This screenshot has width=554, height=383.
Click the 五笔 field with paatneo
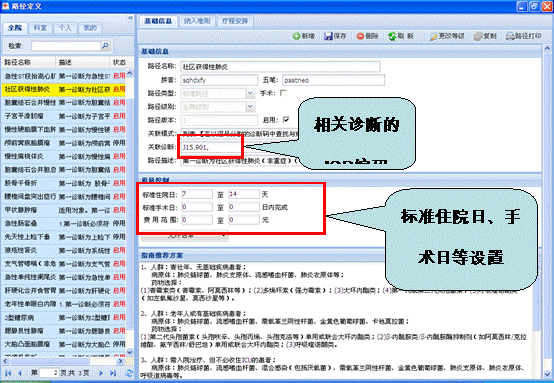click(x=333, y=80)
